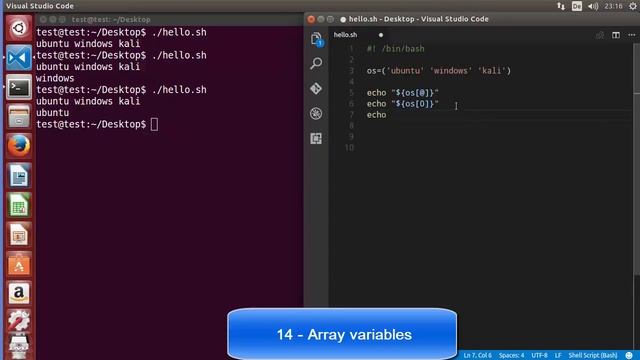Click the VS Code window title bar text
This screenshot has width=640, height=360.
pyautogui.click(x=418, y=19)
